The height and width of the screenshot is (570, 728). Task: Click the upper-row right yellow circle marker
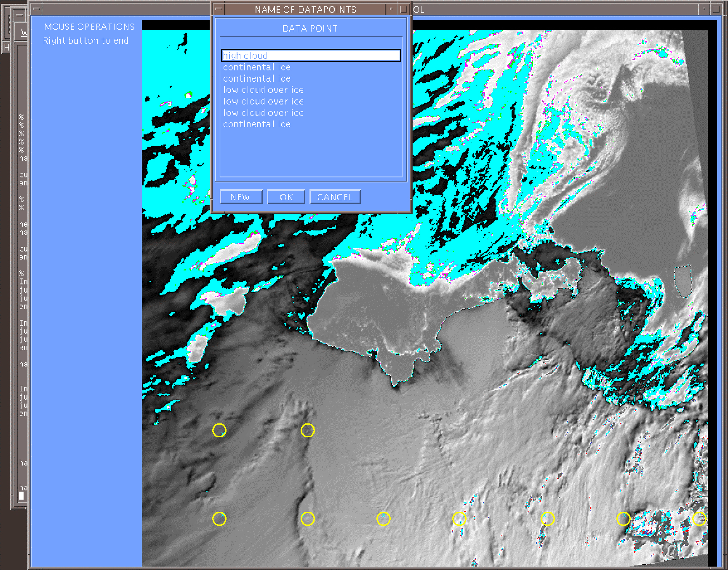(307, 430)
